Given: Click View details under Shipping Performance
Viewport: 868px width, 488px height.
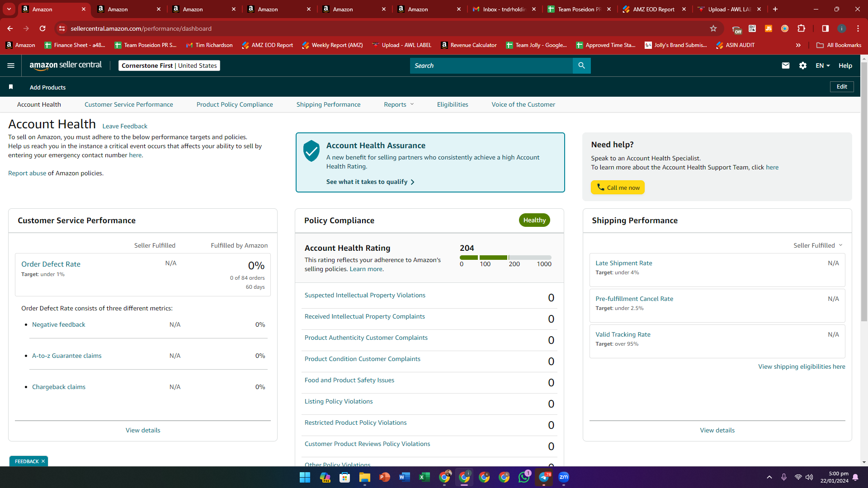Looking at the screenshot, I should tap(717, 430).
